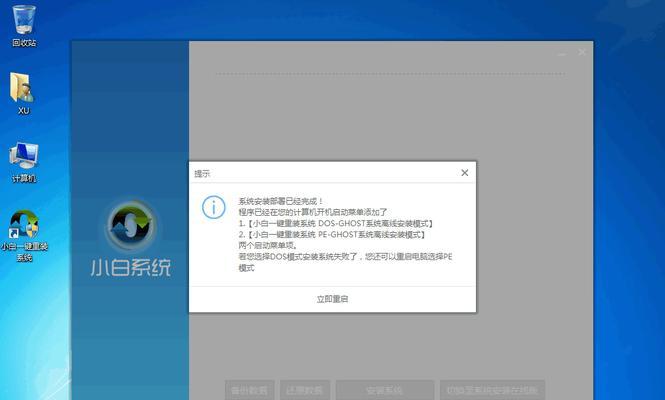Click the 立即重启 button
The image size is (665, 400).
(x=332, y=299)
